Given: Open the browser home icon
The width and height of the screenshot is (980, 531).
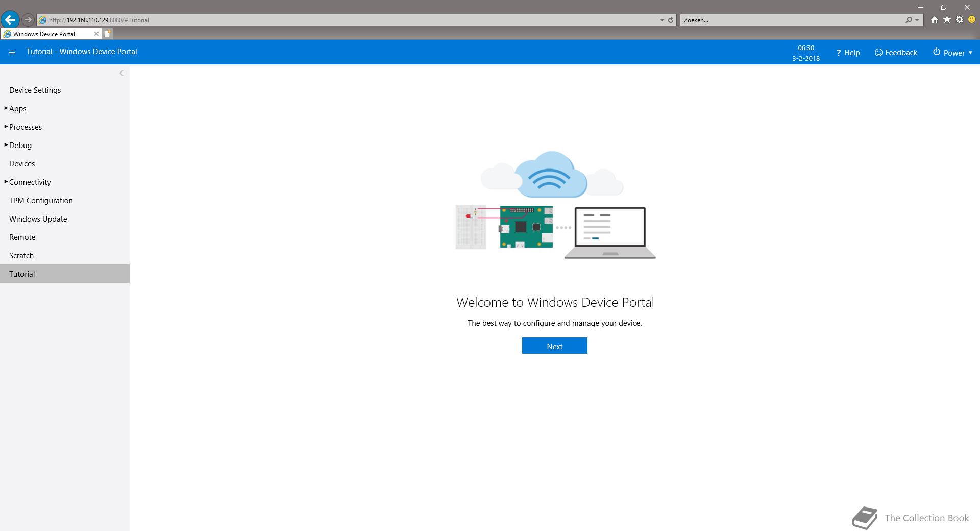Looking at the screenshot, I should 934,20.
